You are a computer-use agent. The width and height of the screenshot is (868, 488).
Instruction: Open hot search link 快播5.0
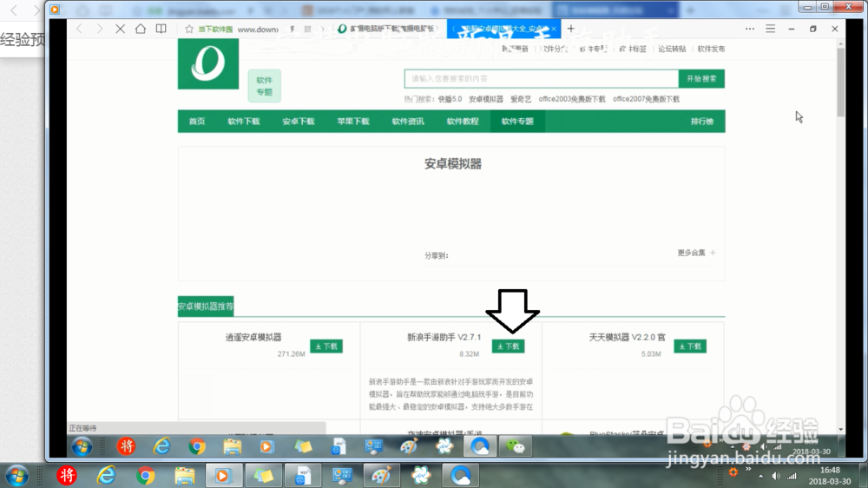(450, 99)
